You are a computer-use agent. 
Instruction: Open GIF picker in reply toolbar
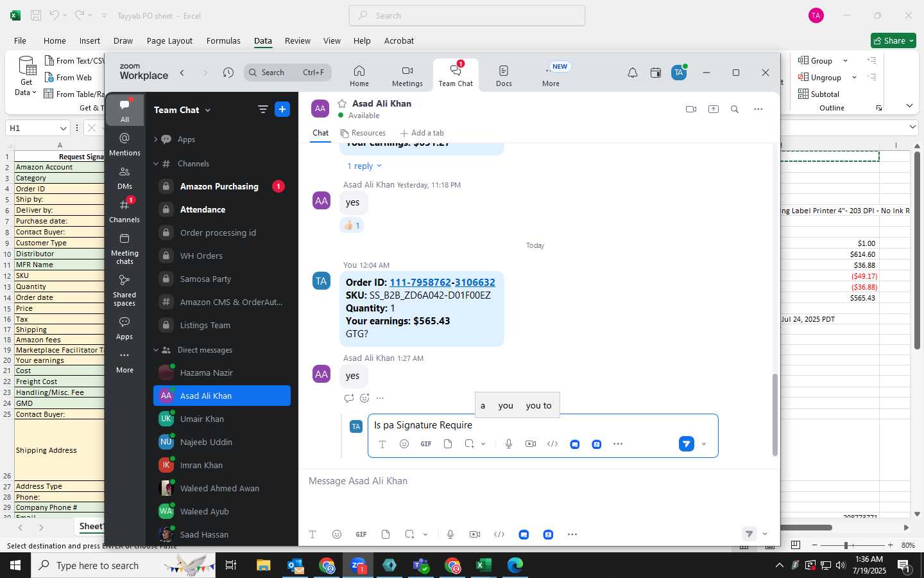pos(426,444)
